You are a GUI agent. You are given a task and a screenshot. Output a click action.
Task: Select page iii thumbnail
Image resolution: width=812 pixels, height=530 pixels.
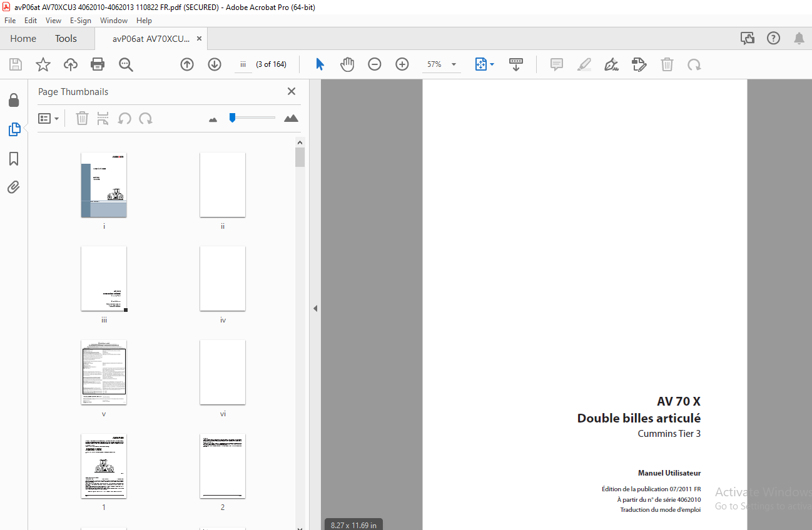click(104, 279)
